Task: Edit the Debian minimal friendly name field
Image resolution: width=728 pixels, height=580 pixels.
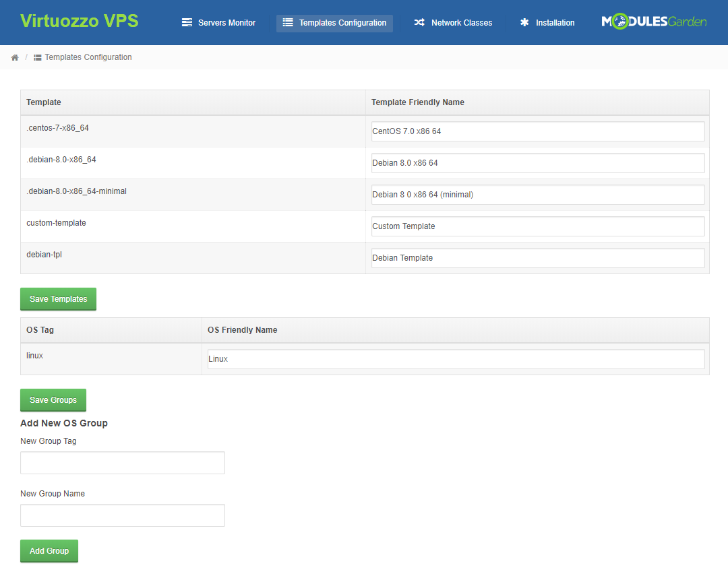Action: click(538, 195)
